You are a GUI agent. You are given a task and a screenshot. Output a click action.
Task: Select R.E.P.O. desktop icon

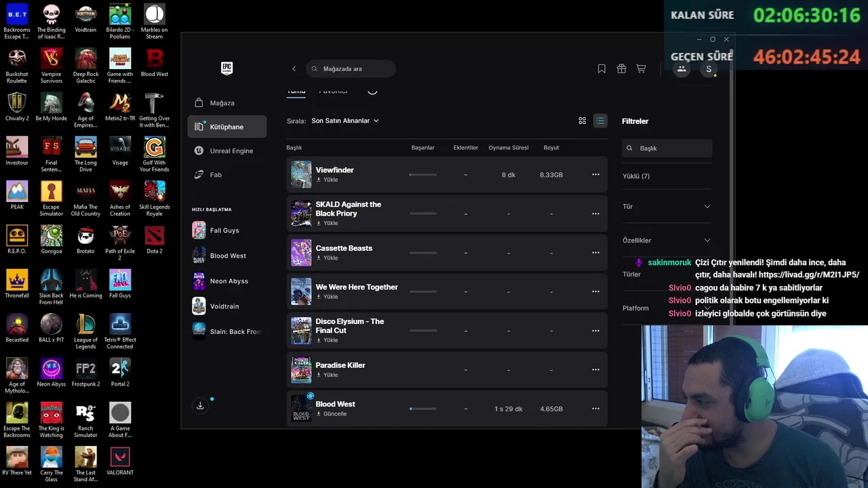17,240
